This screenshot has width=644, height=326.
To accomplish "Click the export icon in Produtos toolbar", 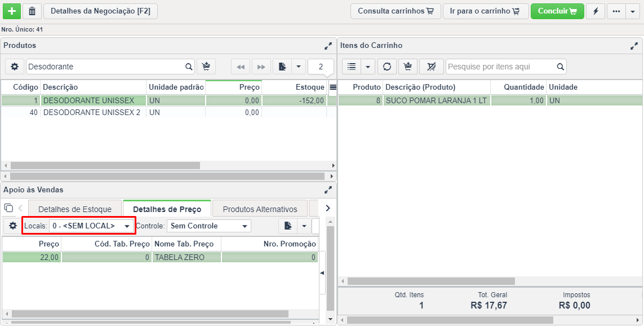I will (x=282, y=67).
